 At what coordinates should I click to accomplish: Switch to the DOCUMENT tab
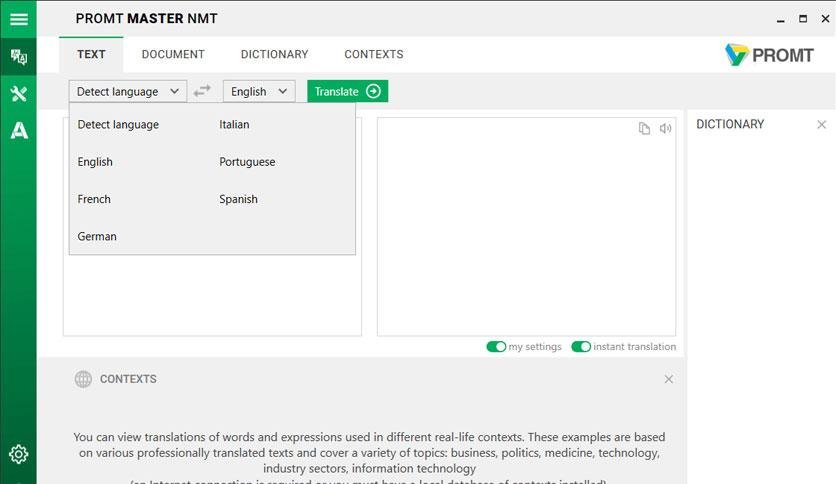click(173, 54)
